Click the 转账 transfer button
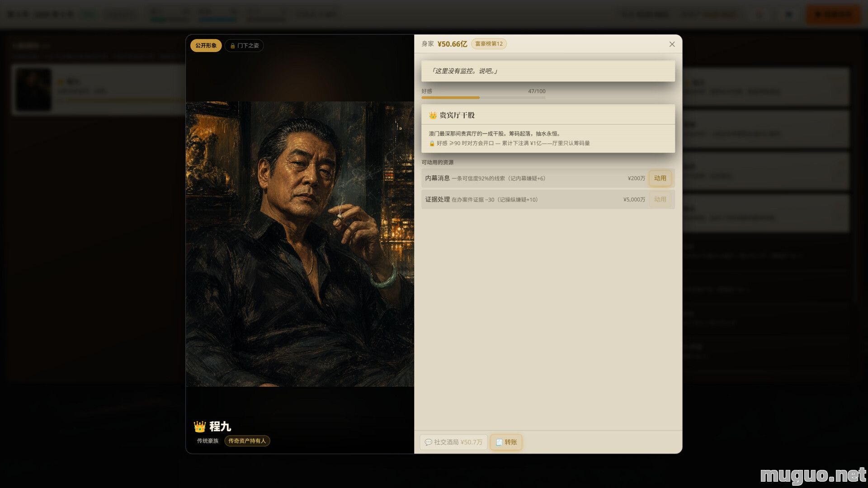Image resolution: width=868 pixels, height=488 pixels. pyautogui.click(x=506, y=442)
